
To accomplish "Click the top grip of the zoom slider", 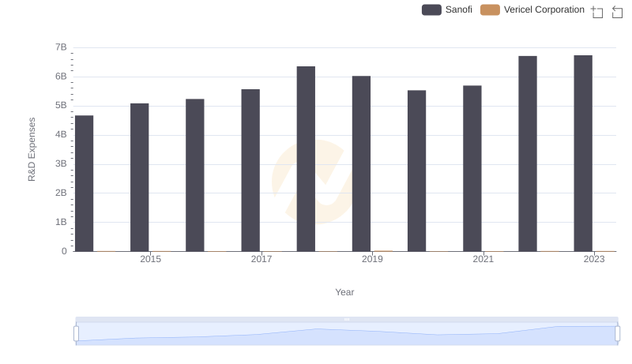I will tap(347, 319).
